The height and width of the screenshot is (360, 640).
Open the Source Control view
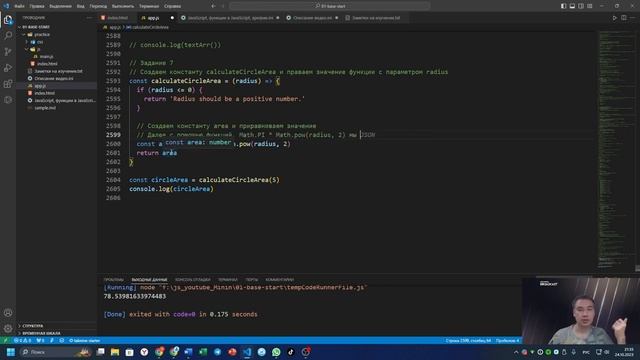[8, 51]
